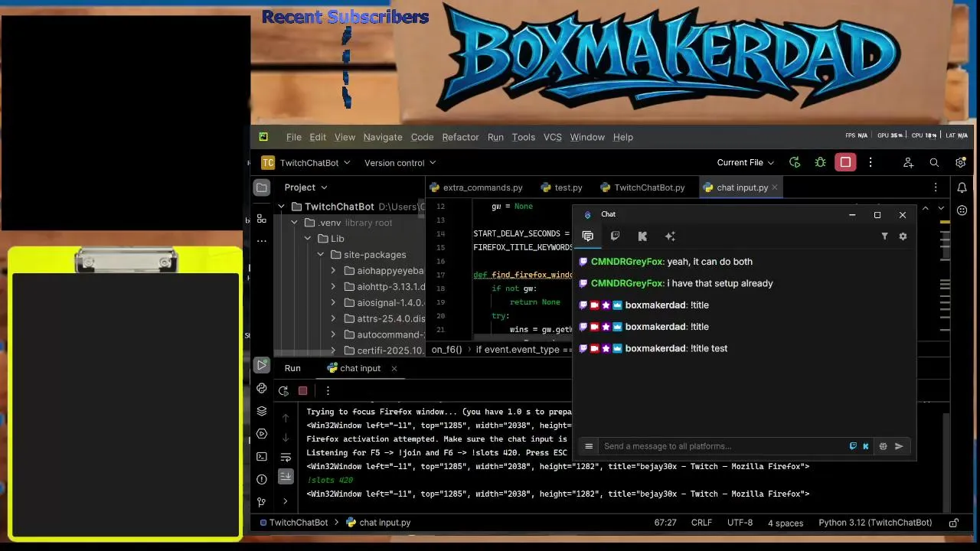Open the Tools menu
980x551 pixels.
pos(524,137)
